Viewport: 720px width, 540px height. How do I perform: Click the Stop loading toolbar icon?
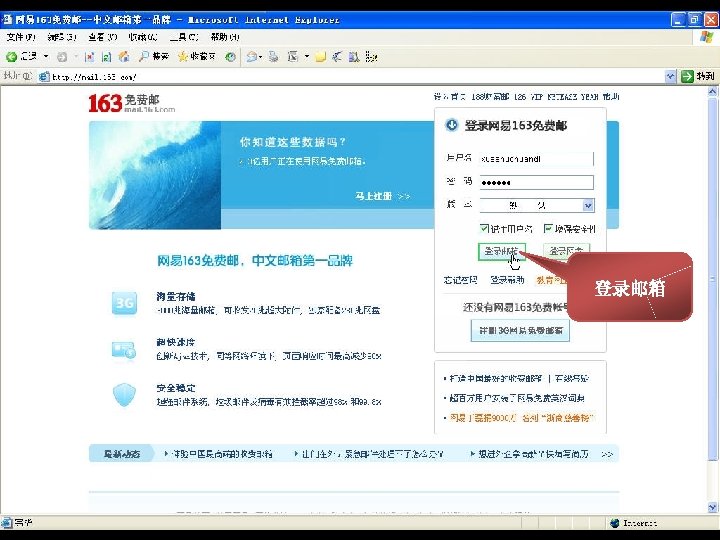(90, 56)
